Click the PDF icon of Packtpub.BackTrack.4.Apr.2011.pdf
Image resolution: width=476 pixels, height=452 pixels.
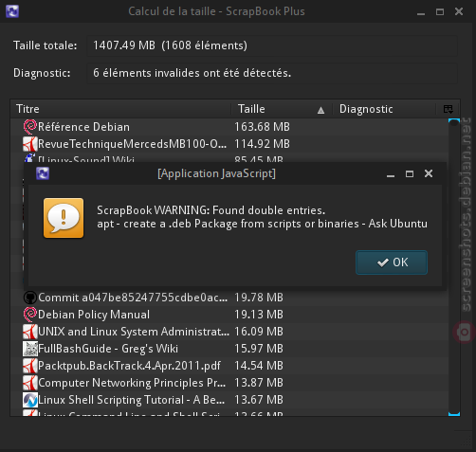(30, 366)
